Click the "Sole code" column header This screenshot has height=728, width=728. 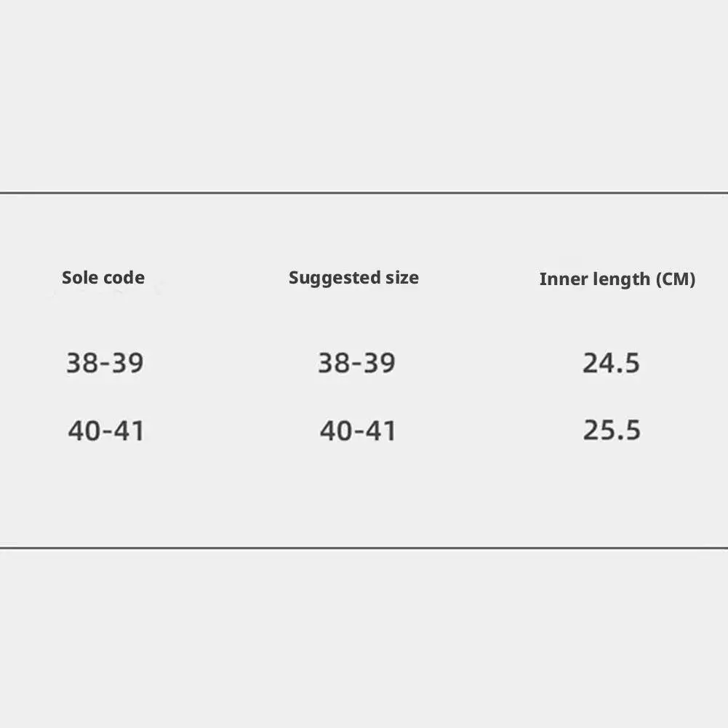click(x=103, y=278)
